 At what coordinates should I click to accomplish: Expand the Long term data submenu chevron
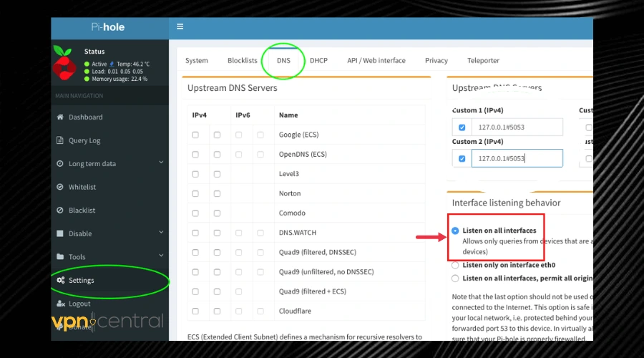tap(161, 163)
